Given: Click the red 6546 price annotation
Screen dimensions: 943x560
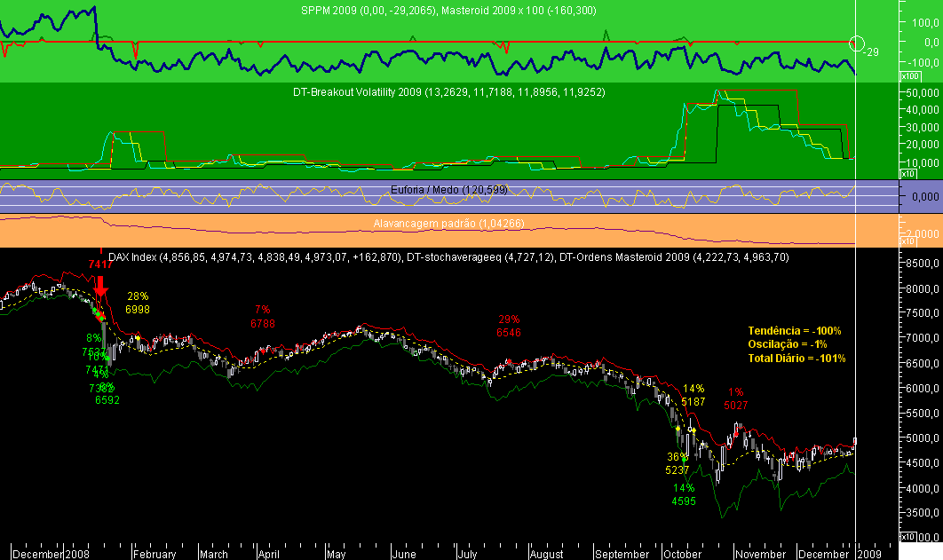Looking at the screenshot, I should pos(509,332).
